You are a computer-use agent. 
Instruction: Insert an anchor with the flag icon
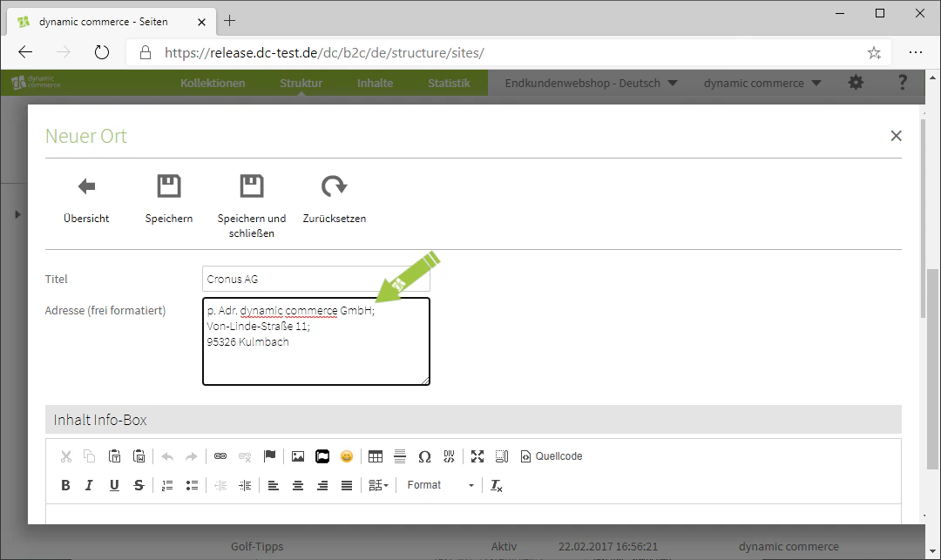tap(269, 456)
